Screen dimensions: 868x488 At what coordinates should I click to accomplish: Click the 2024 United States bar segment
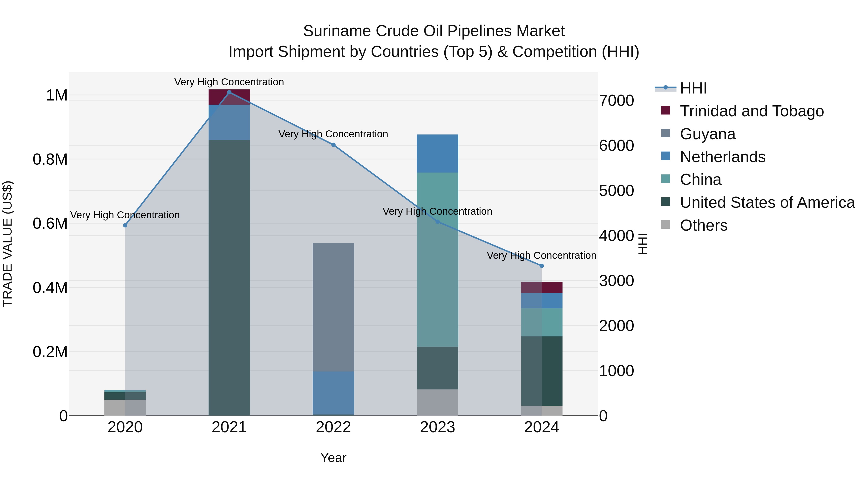click(x=542, y=371)
